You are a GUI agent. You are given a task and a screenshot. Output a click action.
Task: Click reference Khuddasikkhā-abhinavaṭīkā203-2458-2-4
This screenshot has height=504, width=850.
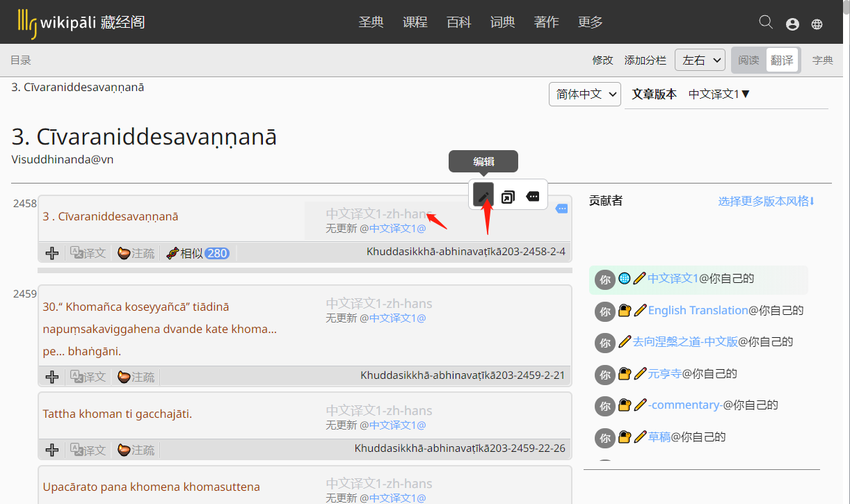tap(466, 252)
